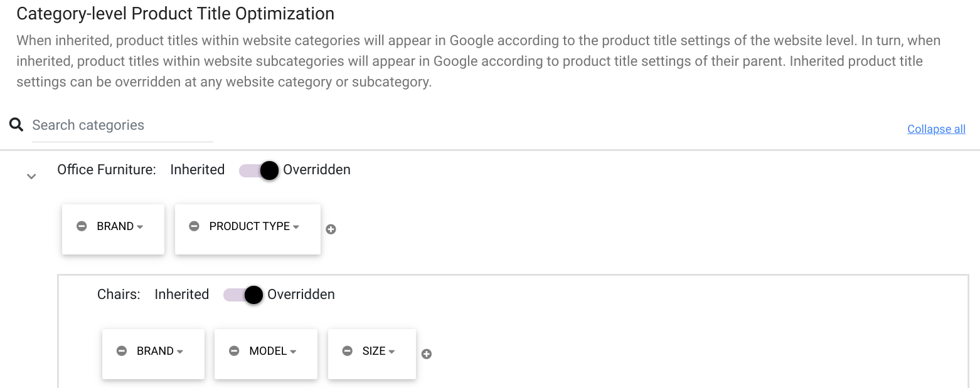Select the Overridden label for Chairs
Screen dimensions: 980x388
(x=301, y=295)
